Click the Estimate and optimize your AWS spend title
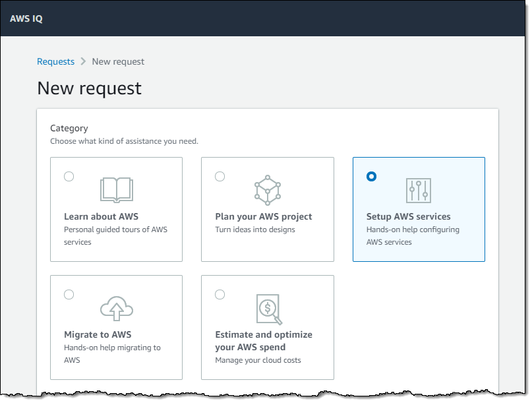 click(264, 341)
